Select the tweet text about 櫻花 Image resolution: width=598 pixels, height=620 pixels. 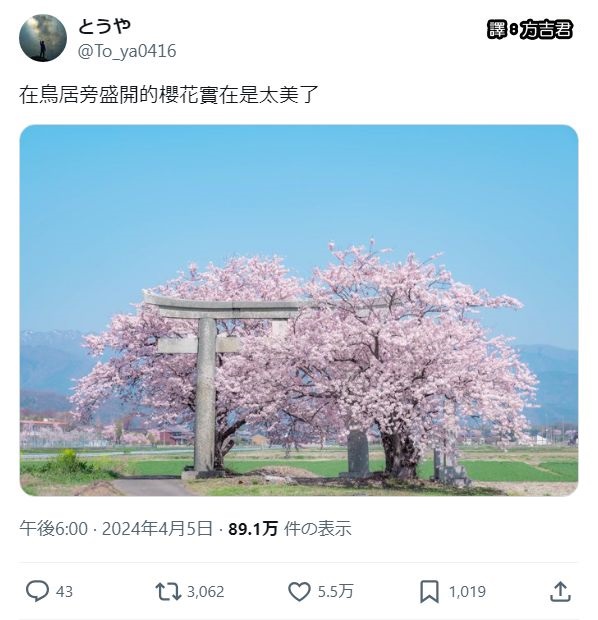169,95
